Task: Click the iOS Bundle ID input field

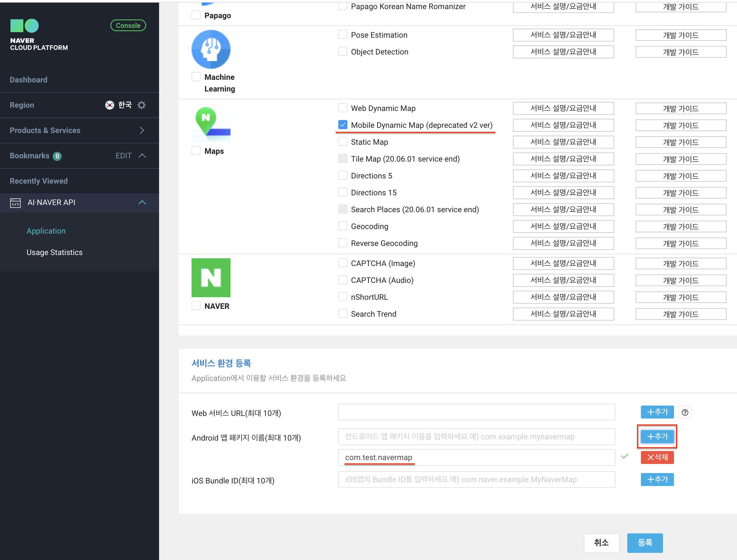Action: (476, 479)
